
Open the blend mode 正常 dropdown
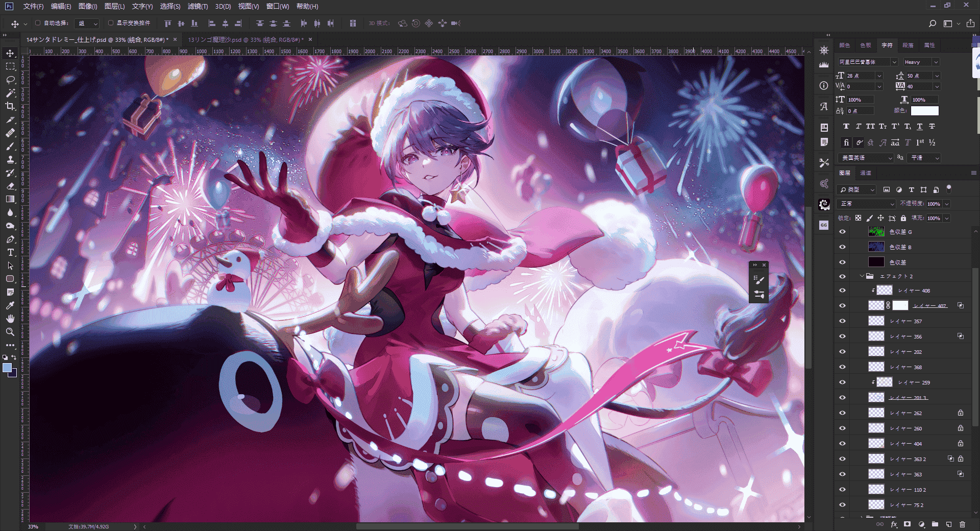point(867,204)
